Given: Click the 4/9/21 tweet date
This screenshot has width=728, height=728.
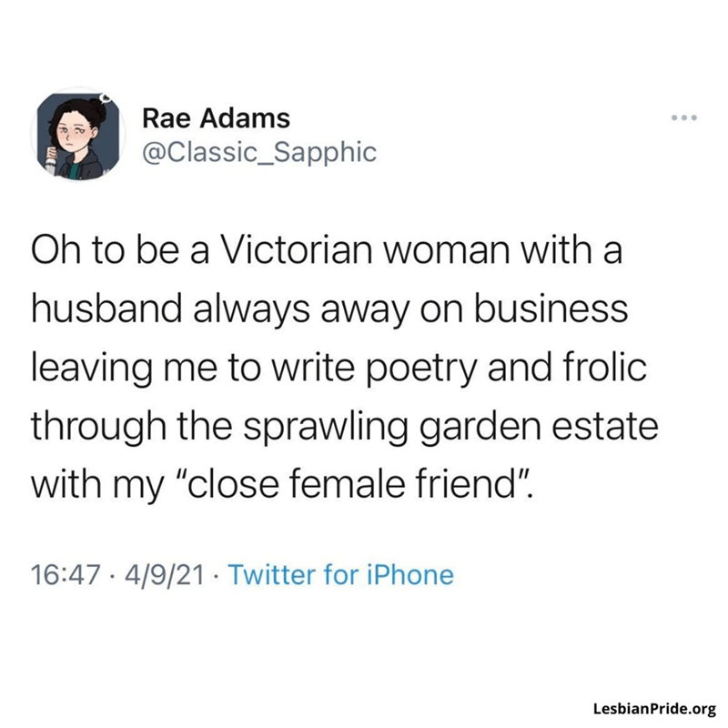Looking at the screenshot, I should click(x=164, y=575).
